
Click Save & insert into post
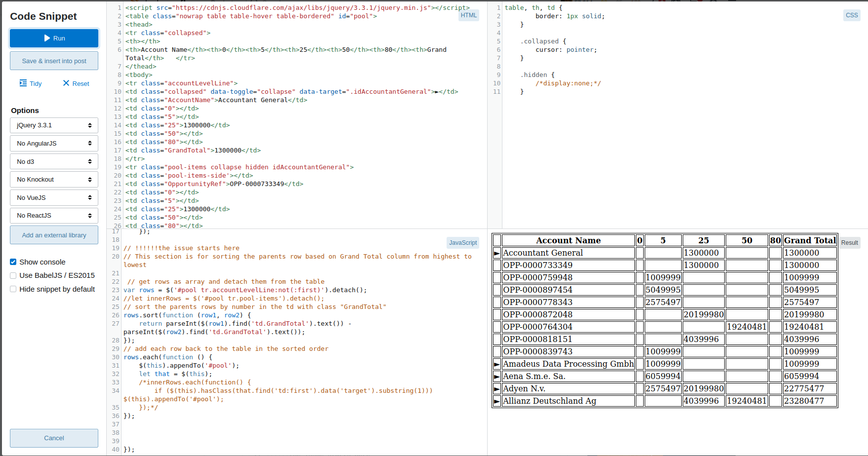54,61
